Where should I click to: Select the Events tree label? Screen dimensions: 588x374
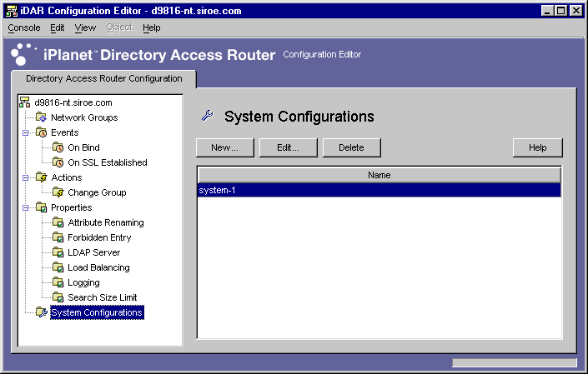[65, 132]
